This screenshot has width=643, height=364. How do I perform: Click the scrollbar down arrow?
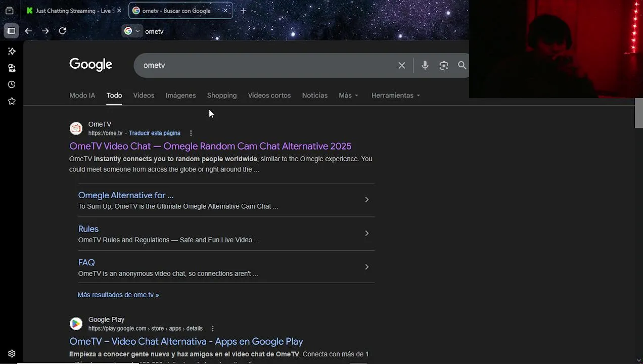tap(638, 359)
